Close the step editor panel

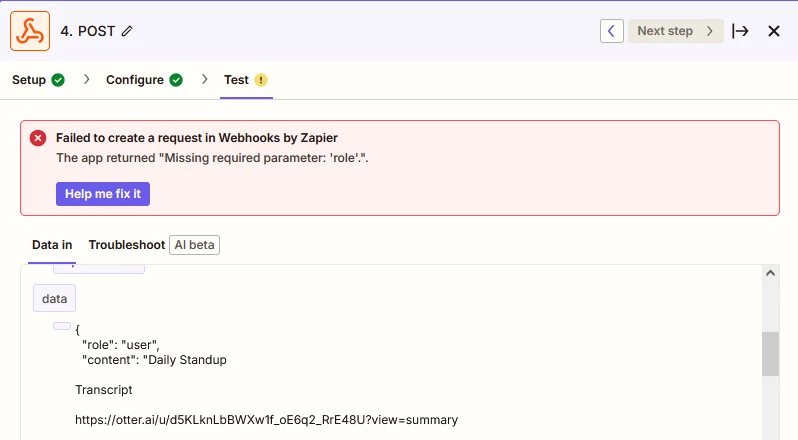tap(774, 31)
